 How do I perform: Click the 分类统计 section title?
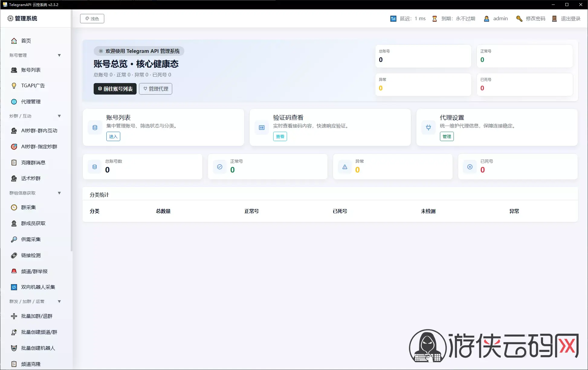(x=99, y=195)
